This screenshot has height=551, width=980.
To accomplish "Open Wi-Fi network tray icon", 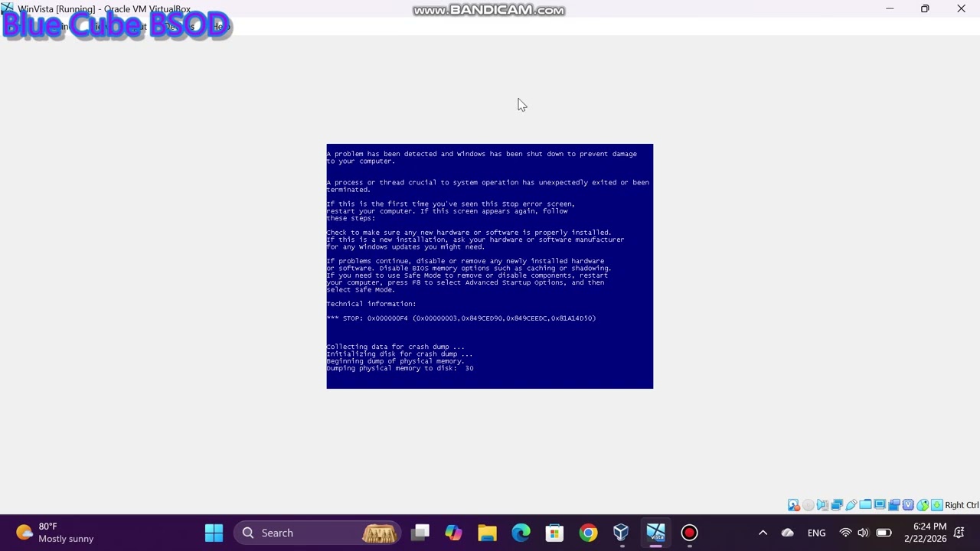I will (x=845, y=533).
